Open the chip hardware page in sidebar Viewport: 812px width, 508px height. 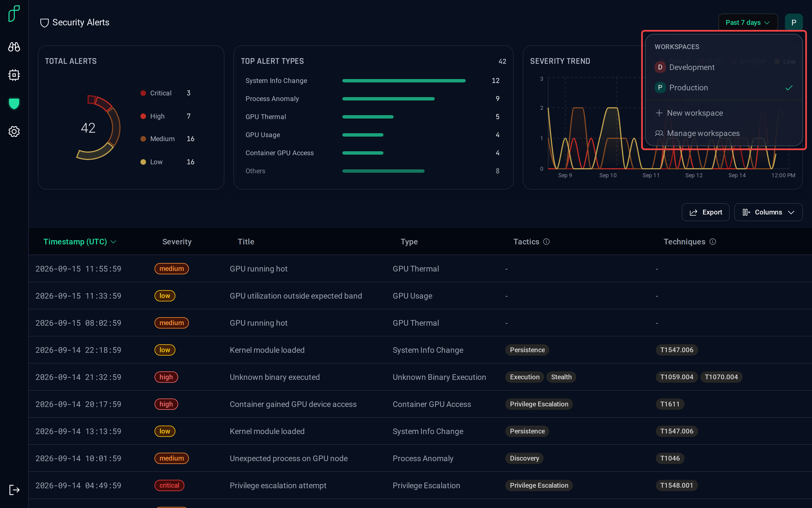coord(14,75)
